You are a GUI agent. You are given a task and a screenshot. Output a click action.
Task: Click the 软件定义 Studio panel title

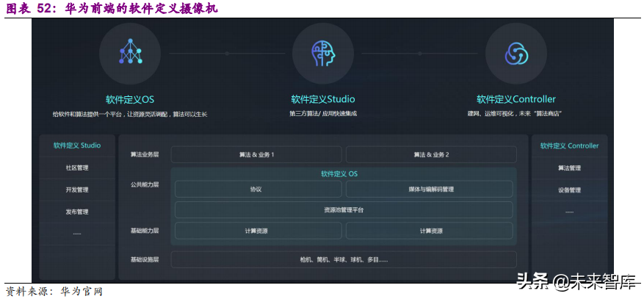click(77, 145)
